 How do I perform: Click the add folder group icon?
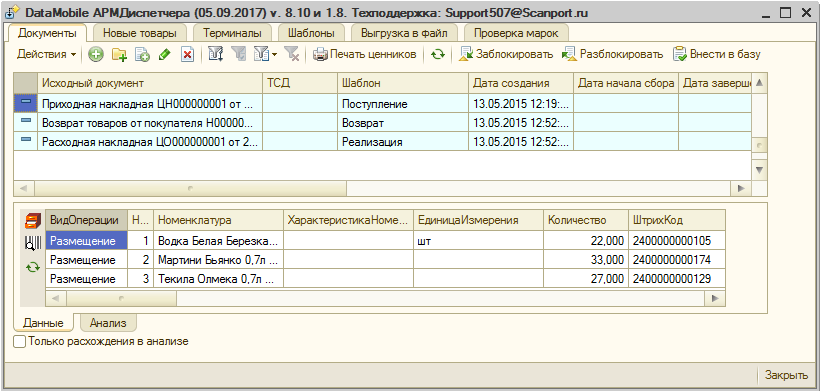pyautogui.click(x=120, y=54)
